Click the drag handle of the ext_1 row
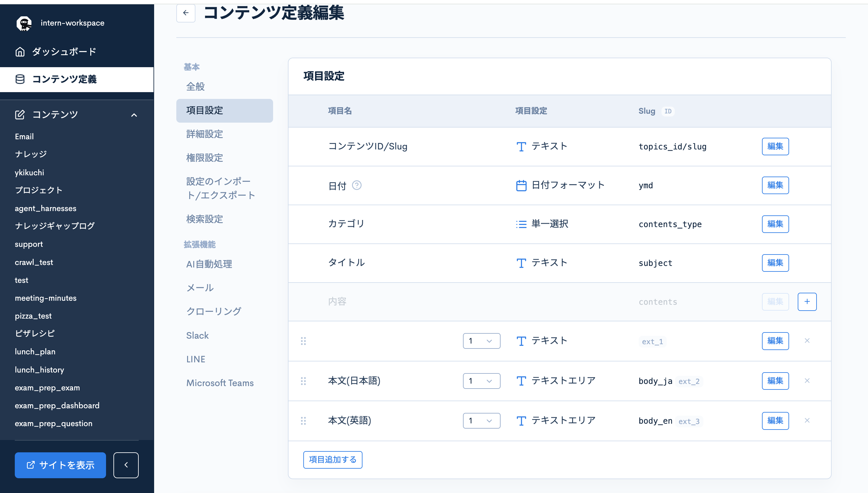 point(303,341)
